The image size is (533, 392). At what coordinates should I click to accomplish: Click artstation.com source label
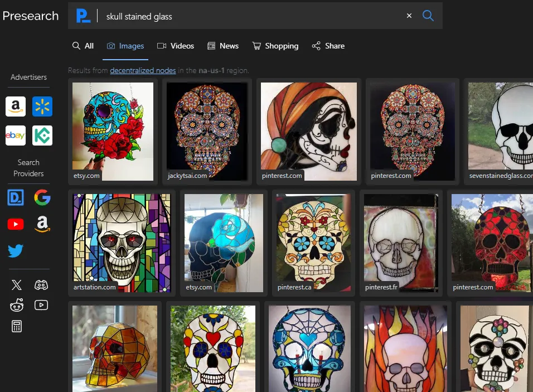point(94,287)
